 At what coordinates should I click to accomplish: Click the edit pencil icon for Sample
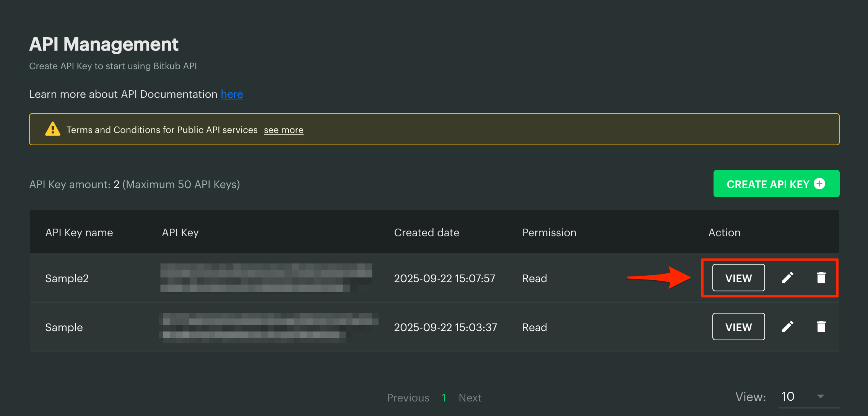[787, 327]
